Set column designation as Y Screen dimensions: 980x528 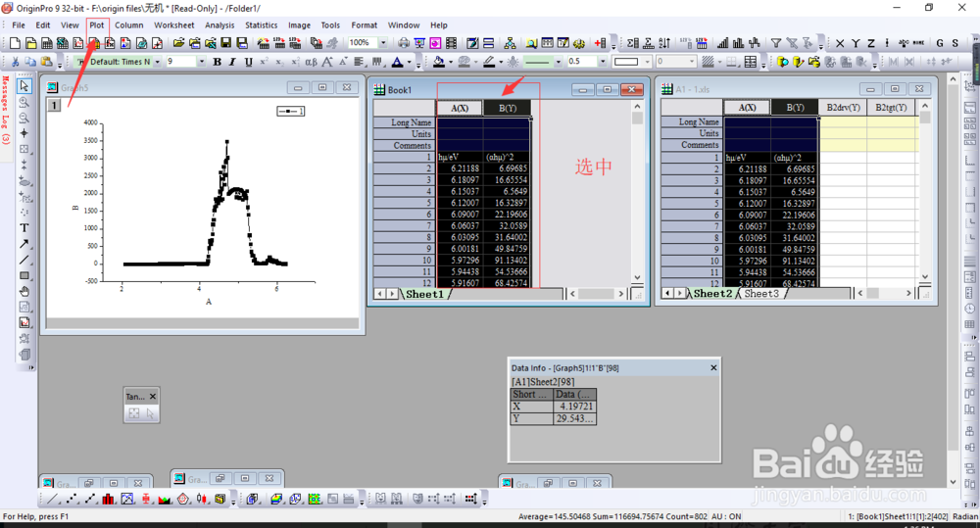click(x=855, y=43)
